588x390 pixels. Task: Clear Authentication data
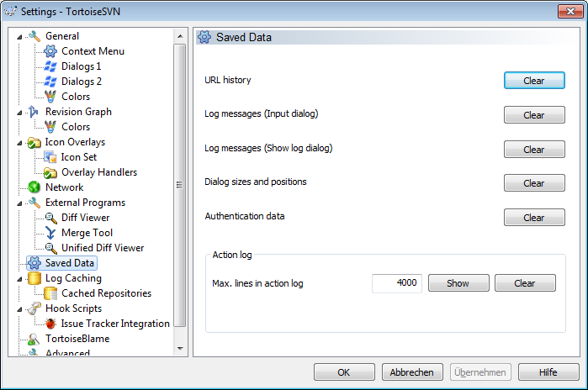pos(534,218)
